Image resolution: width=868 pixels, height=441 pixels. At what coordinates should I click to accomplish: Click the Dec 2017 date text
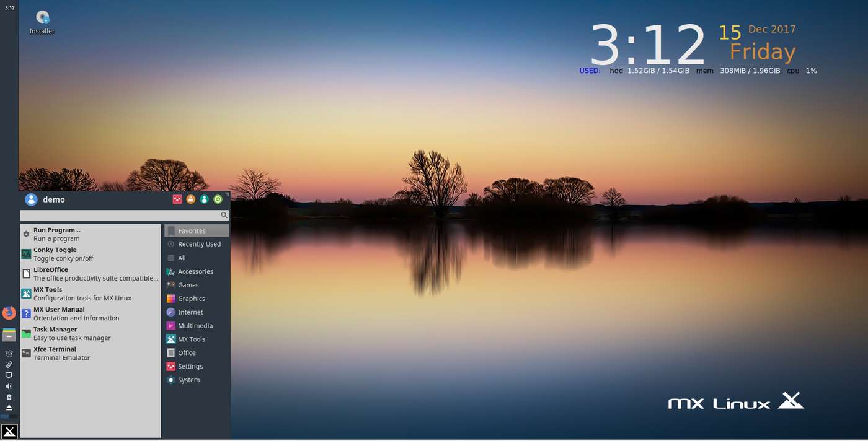coord(772,29)
